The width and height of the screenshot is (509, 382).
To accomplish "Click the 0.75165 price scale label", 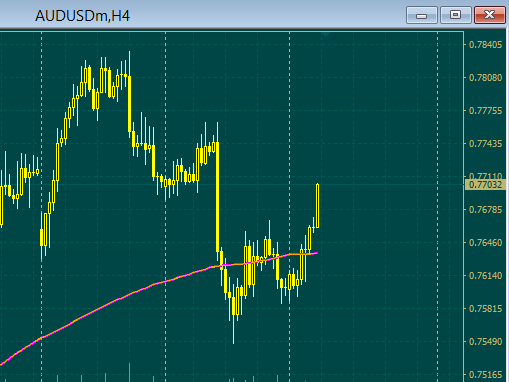I will [x=485, y=375].
